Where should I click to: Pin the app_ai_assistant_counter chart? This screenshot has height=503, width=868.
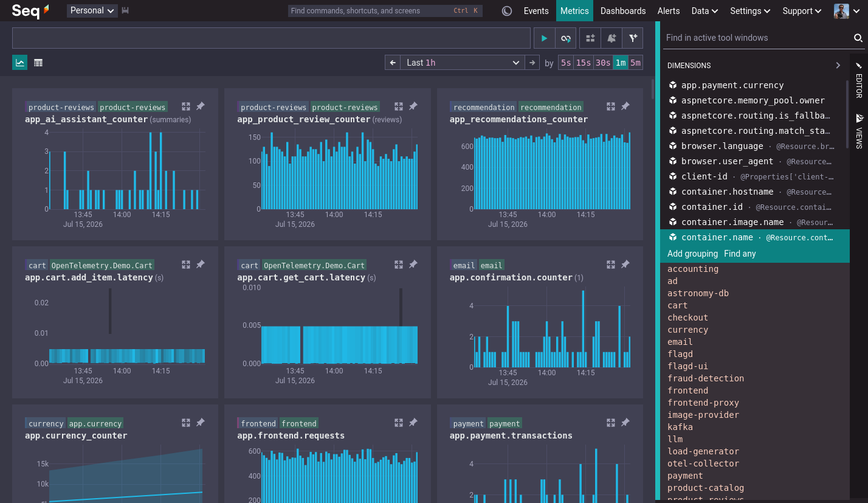pos(201,106)
